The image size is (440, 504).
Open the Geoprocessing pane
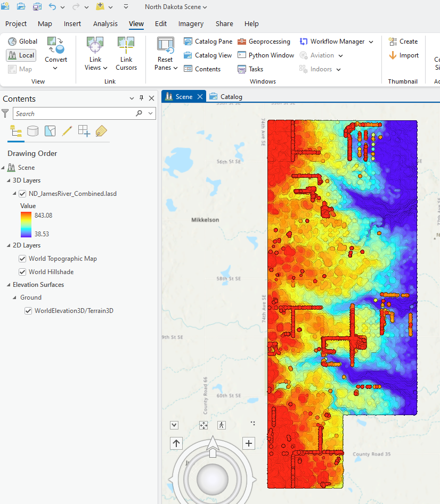[x=264, y=42]
